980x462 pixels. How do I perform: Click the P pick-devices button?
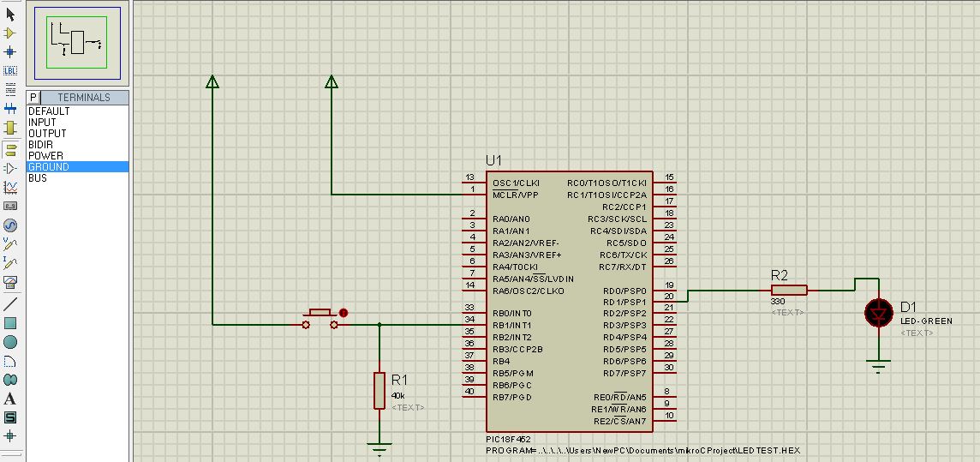click(x=33, y=98)
